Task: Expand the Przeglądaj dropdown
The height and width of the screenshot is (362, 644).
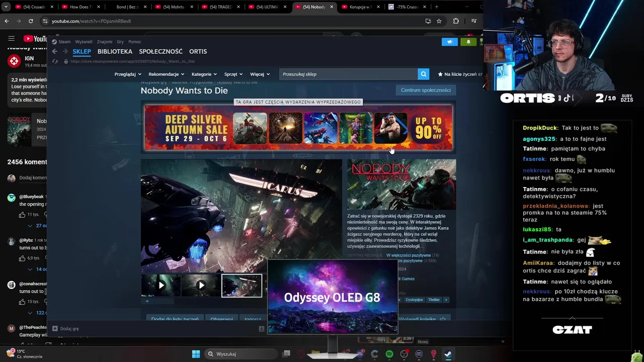Action: tap(128, 74)
